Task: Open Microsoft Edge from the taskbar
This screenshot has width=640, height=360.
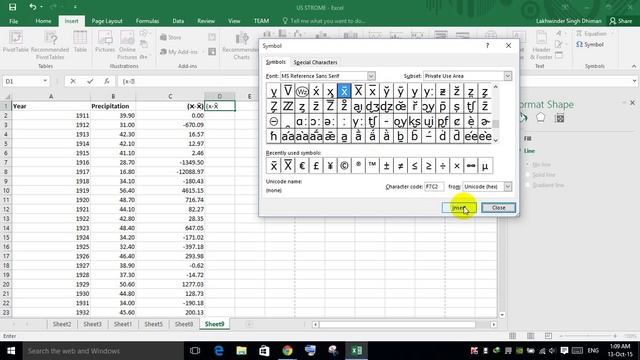Action: [219, 351]
